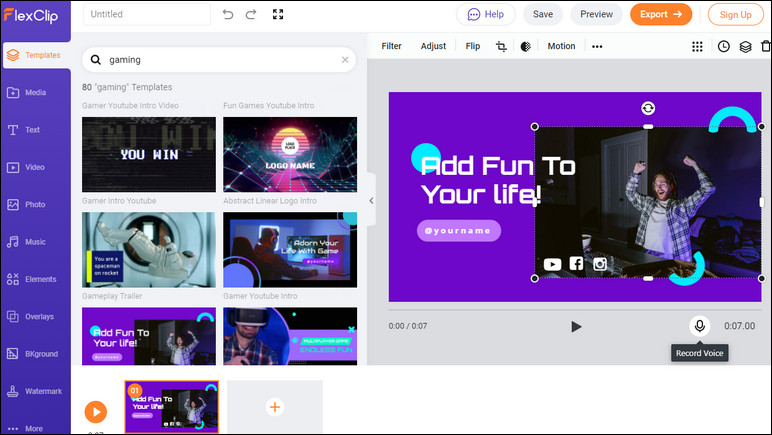Screen dimensions: 772x435
Task: Add a new scene with plus button
Action: pos(275,407)
